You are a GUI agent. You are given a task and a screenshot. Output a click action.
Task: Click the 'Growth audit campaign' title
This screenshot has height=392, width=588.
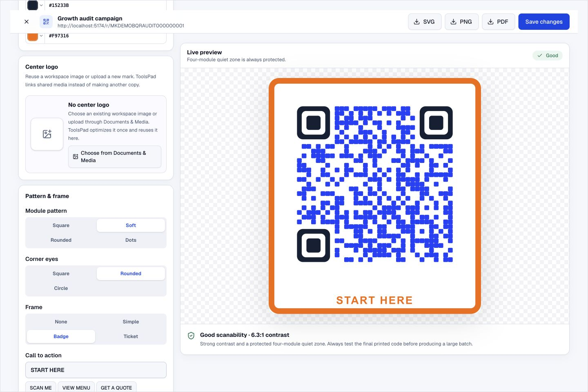pyautogui.click(x=90, y=18)
